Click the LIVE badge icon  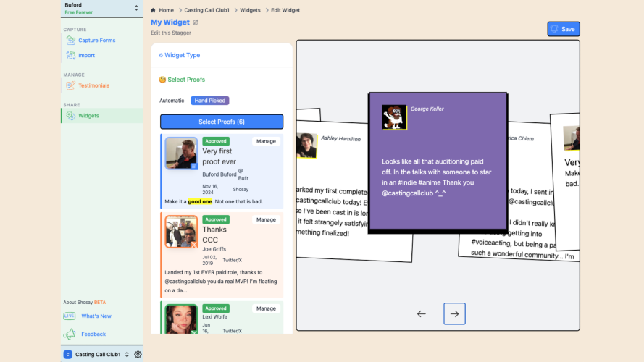[69, 316]
